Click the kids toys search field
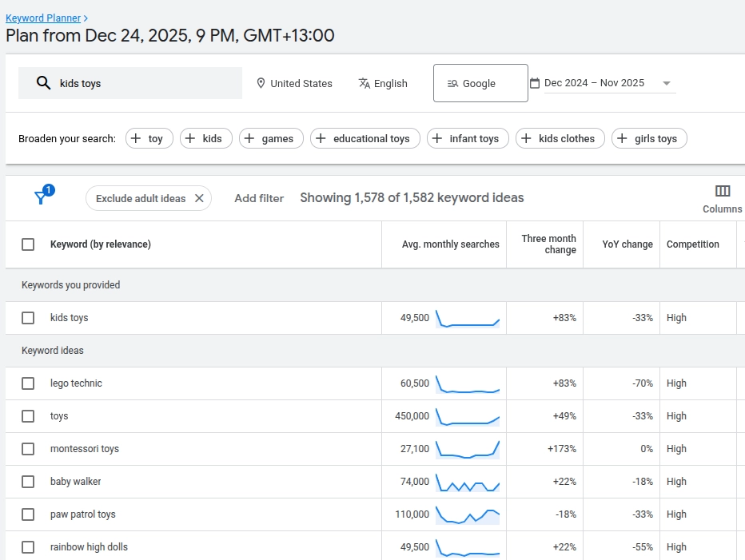The height and width of the screenshot is (560, 745). click(x=130, y=83)
